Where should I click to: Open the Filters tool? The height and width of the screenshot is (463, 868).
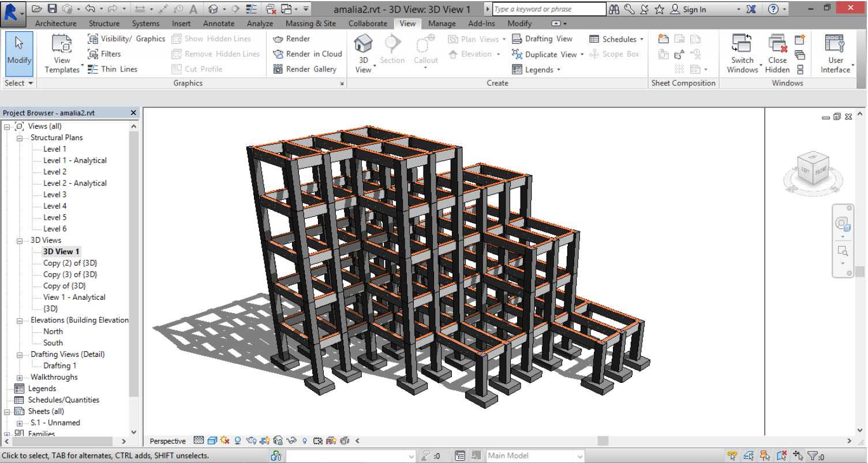93,54
